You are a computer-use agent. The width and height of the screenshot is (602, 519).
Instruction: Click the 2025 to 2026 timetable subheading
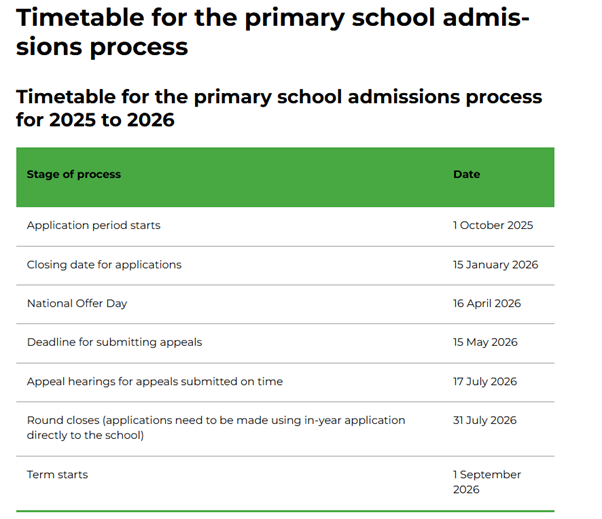click(x=279, y=108)
